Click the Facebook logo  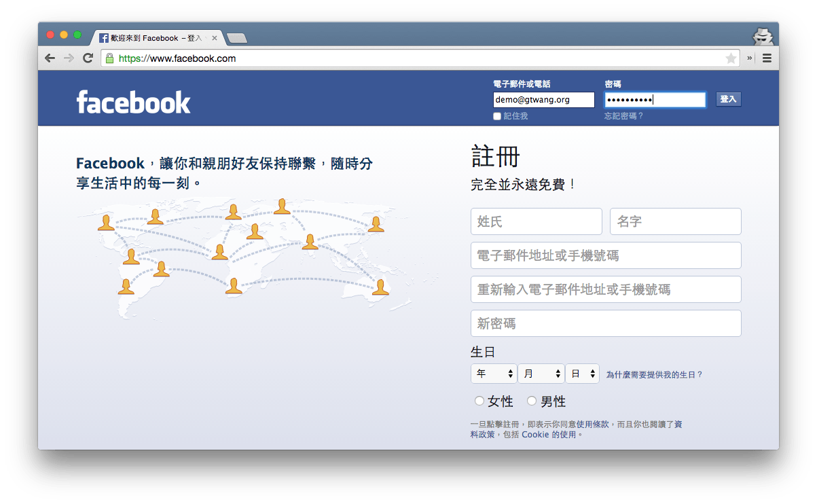click(133, 101)
